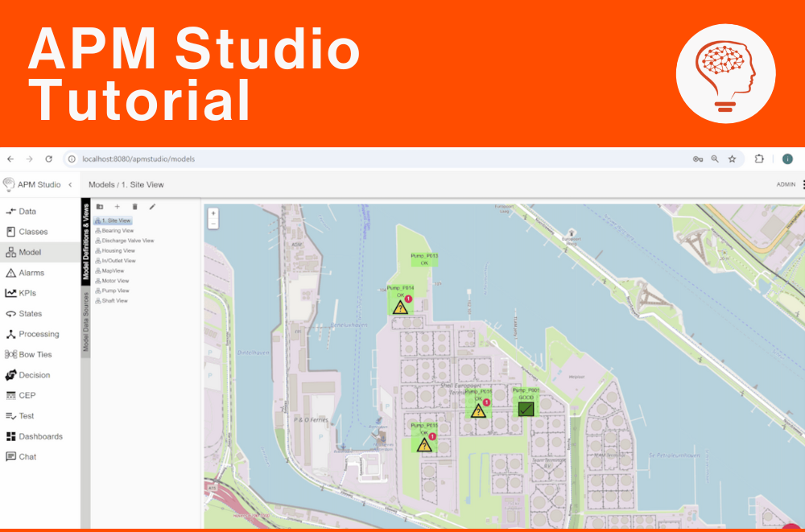
Task: Zoom in using the map plus control
Action: (x=213, y=215)
